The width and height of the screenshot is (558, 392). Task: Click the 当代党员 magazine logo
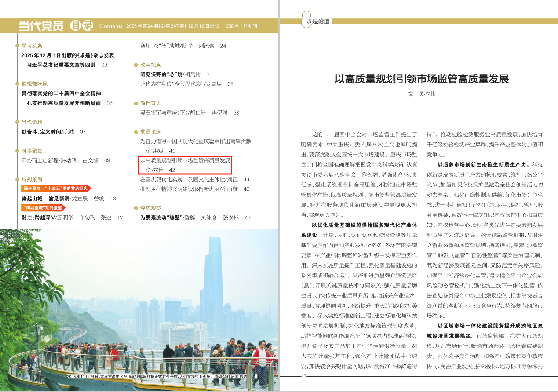coord(41,26)
